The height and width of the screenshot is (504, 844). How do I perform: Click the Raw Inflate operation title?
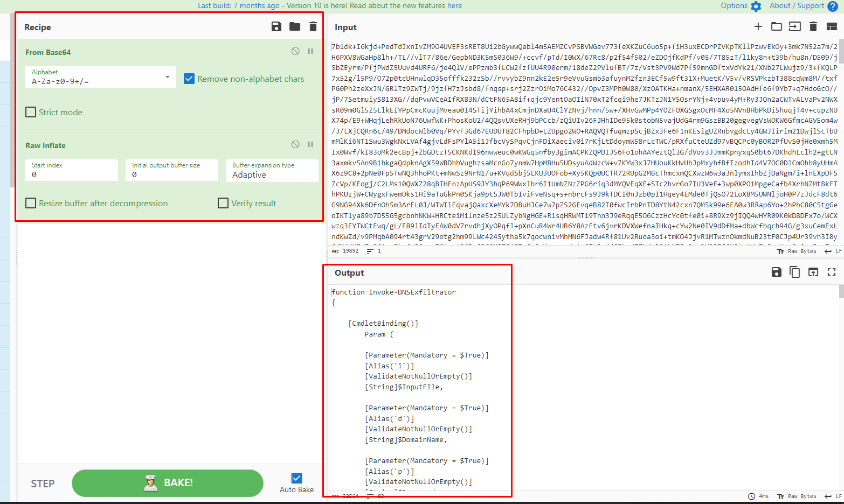coord(45,145)
